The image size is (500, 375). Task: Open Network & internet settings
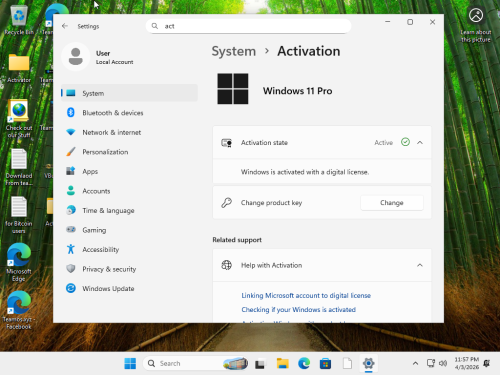point(129,132)
